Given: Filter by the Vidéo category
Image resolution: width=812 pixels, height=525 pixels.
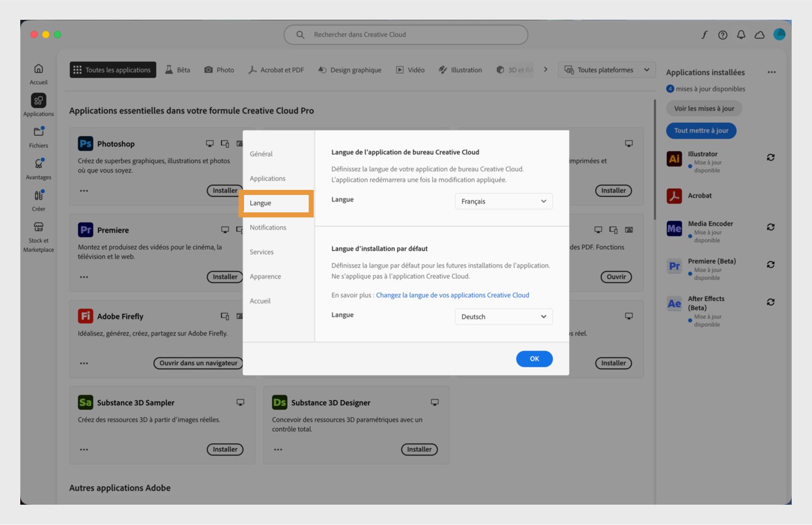Looking at the screenshot, I should [x=410, y=70].
